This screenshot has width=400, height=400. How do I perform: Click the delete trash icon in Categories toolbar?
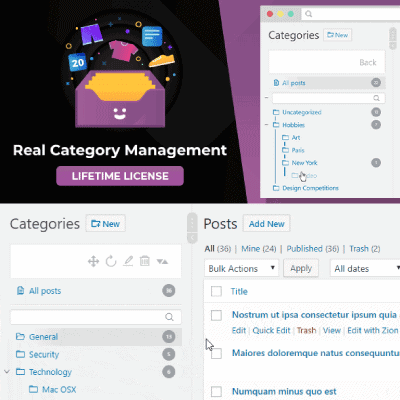coord(145,261)
